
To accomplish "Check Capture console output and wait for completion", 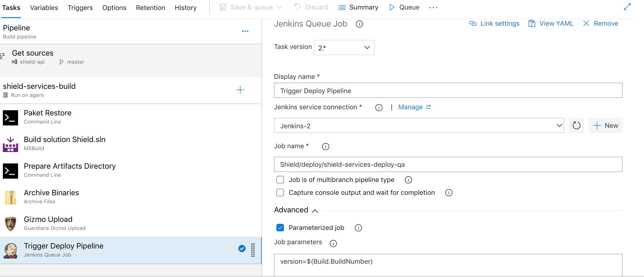I will 280,192.
